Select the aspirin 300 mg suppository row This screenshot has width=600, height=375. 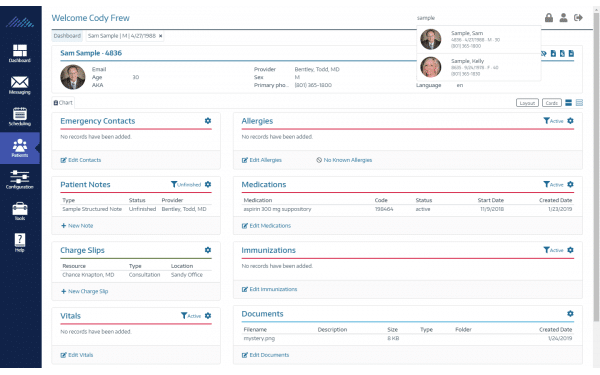coord(408,209)
